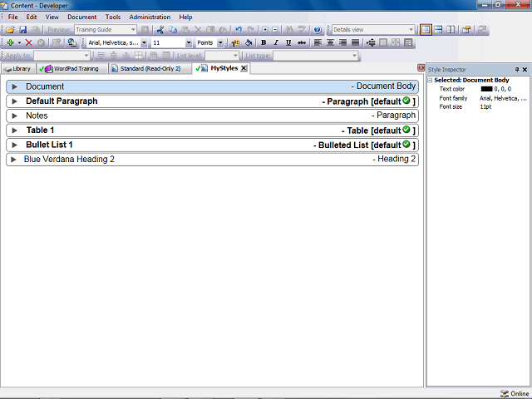Toggle Underline formatting
Image resolution: width=532 pixels, height=399 pixels.
point(288,42)
